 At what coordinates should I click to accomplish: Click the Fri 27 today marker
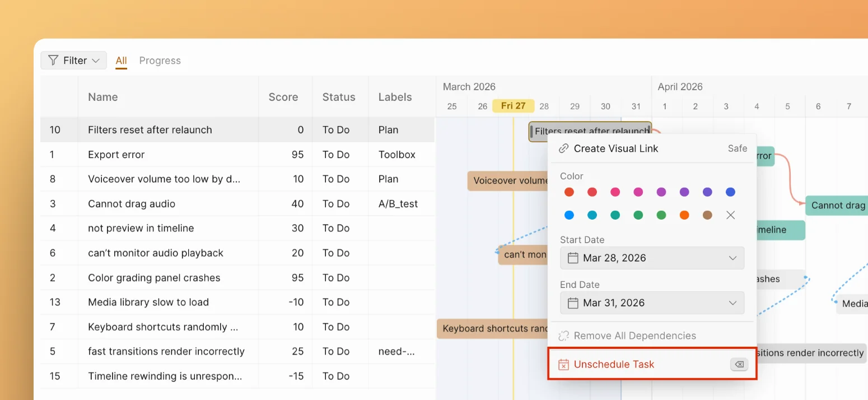click(513, 106)
